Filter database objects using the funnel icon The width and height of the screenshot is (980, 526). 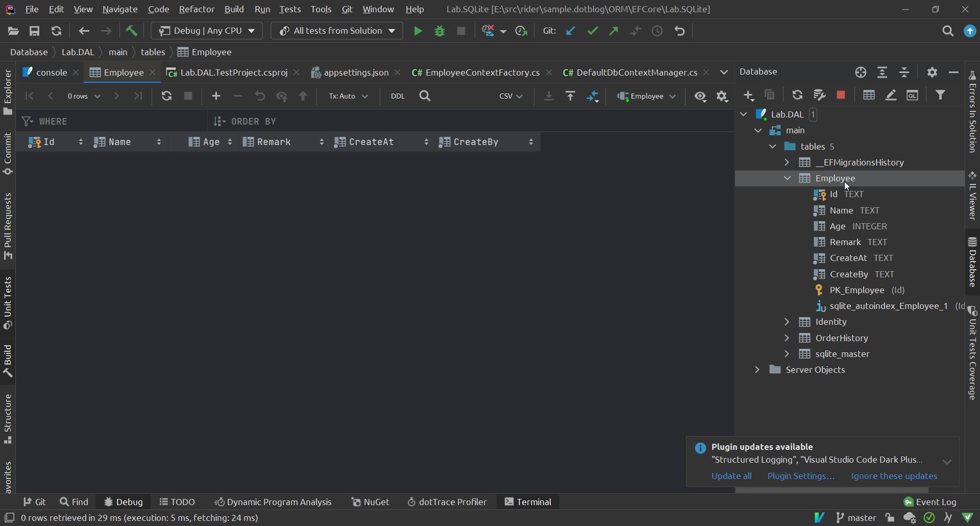click(x=942, y=95)
